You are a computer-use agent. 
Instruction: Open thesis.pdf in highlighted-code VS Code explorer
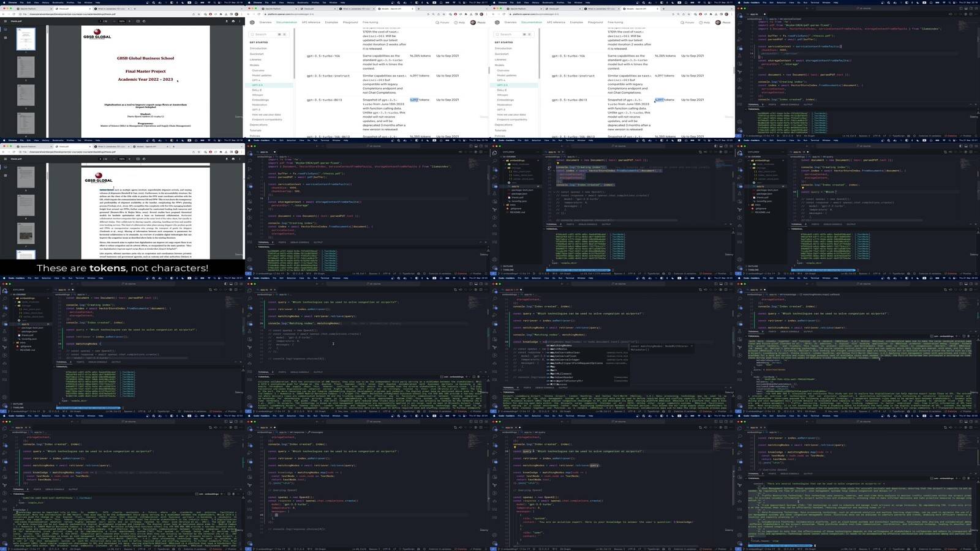[517, 197]
